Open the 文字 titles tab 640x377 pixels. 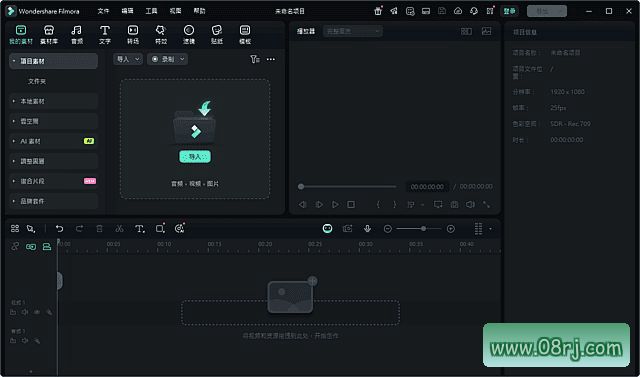click(x=105, y=34)
